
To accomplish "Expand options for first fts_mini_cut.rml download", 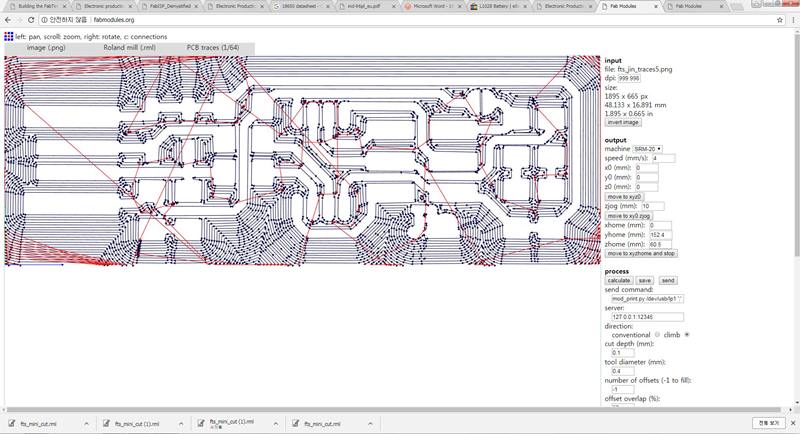I will pos(86,423).
